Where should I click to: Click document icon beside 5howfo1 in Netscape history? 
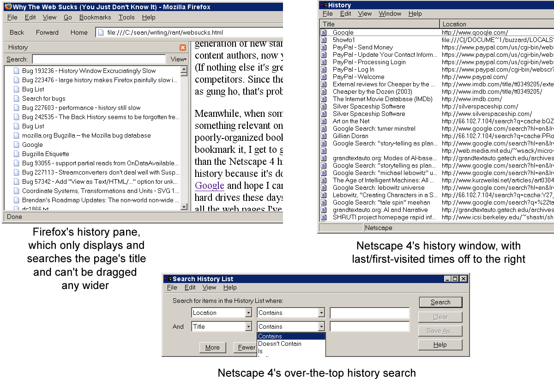pos(324,40)
